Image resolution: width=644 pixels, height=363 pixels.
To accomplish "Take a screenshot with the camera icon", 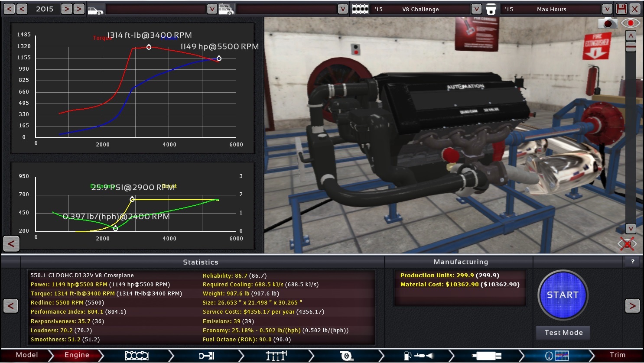I will point(608,23).
